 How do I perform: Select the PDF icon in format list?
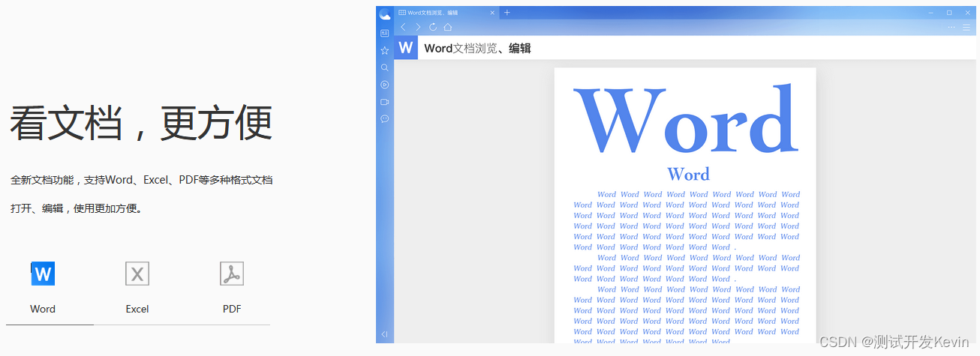[x=232, y=274]
